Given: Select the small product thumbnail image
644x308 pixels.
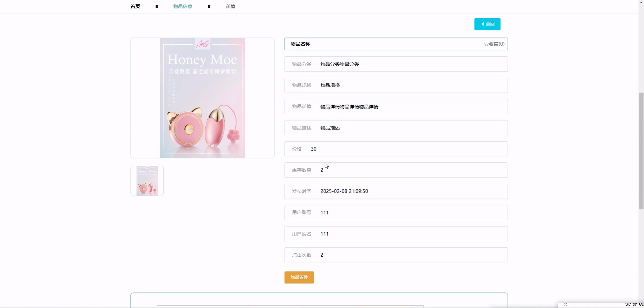Looking at the screenshot, I should coord(147,181).
